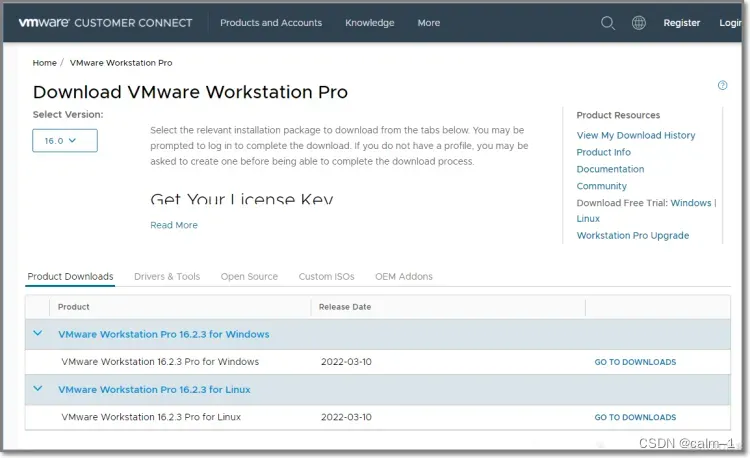Click Select Version label
The height and width of the screenshot is (458, 750).
click(x=68, y=114)
